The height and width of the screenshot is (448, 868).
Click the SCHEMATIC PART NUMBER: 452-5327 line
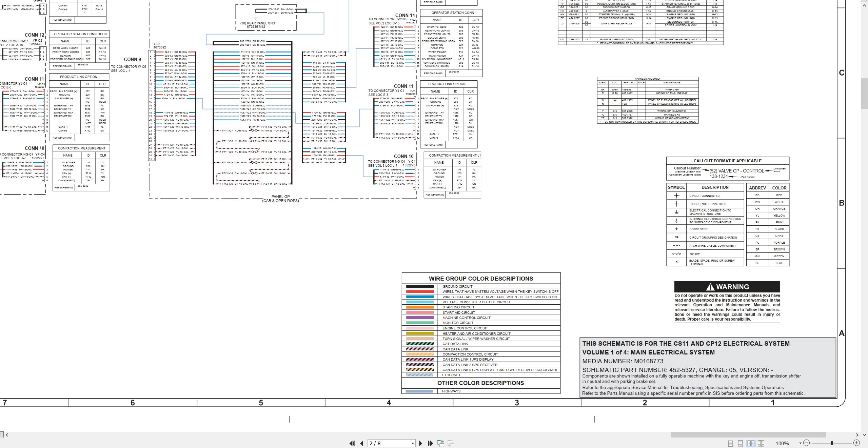(678, 370)
